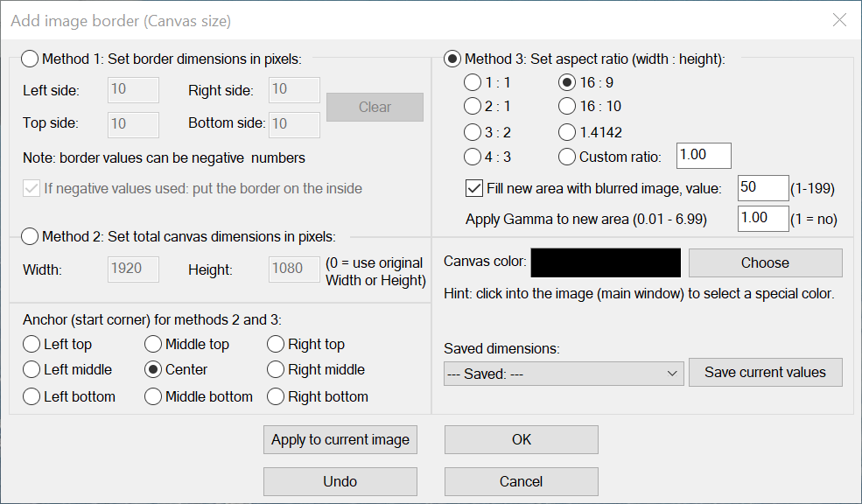Click the blurred image value field

coord(763,188)
